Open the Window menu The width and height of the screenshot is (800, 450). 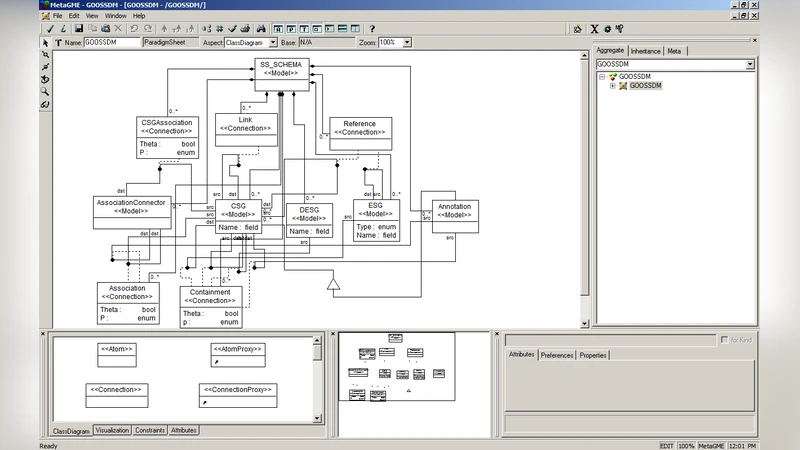tap(115, 16)
